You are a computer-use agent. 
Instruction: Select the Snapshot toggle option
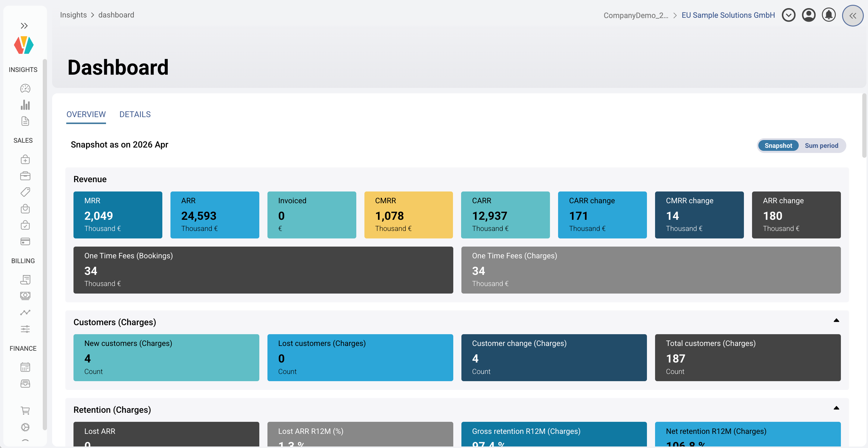(778, 145)
